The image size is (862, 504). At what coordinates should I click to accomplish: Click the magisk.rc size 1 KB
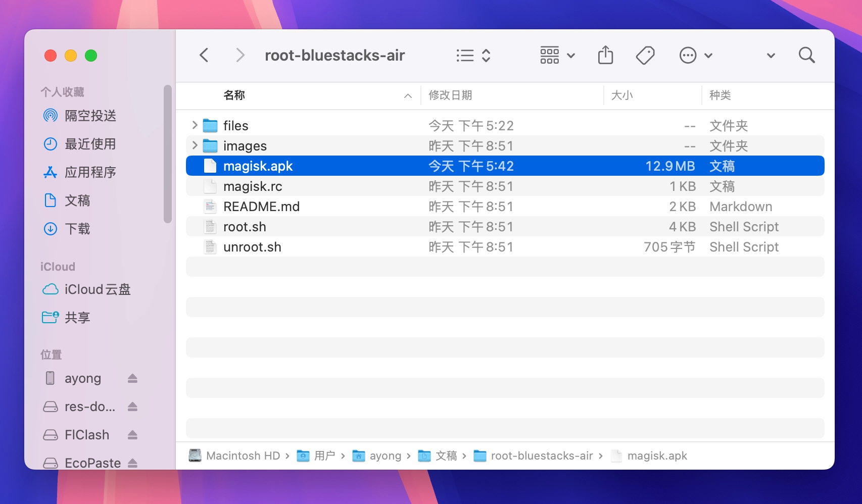click(x=683, y=186)
